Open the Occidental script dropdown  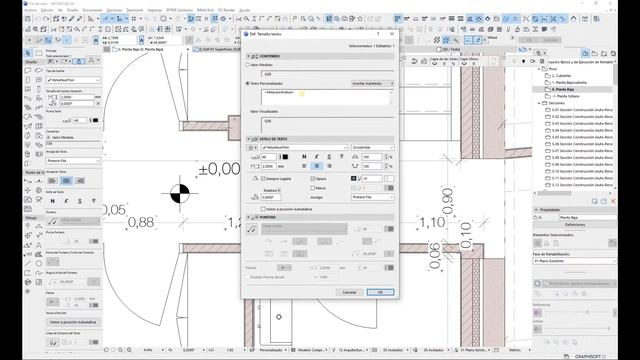(x=372, y=147)
